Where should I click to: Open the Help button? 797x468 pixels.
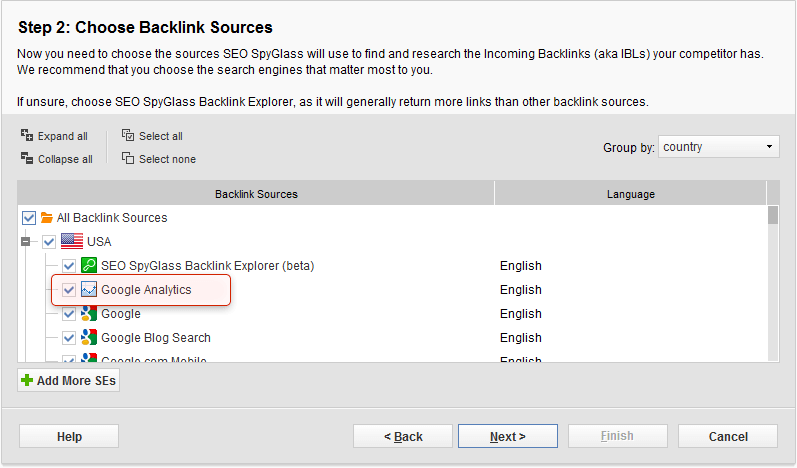pos(69,436)
